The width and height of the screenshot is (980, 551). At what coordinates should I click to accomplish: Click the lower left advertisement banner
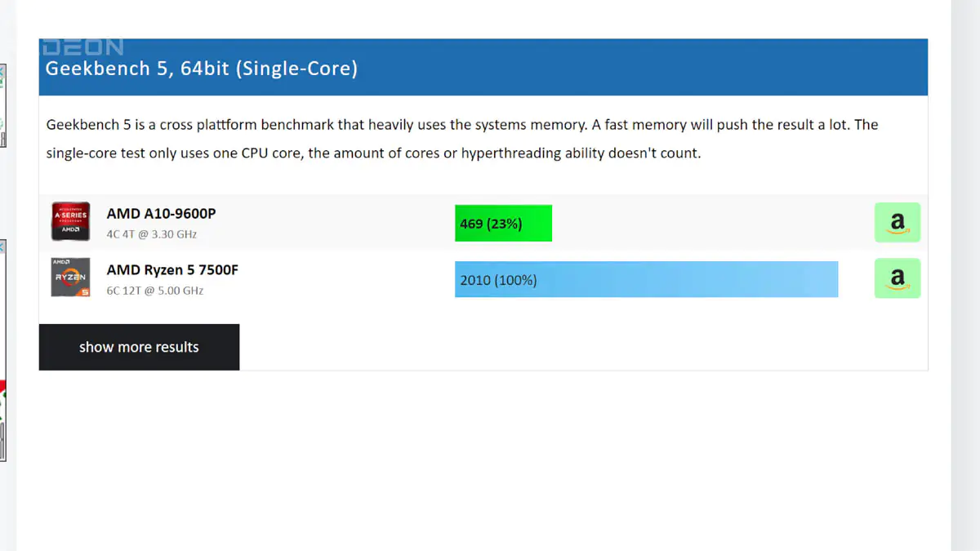[x=2, y=351]
